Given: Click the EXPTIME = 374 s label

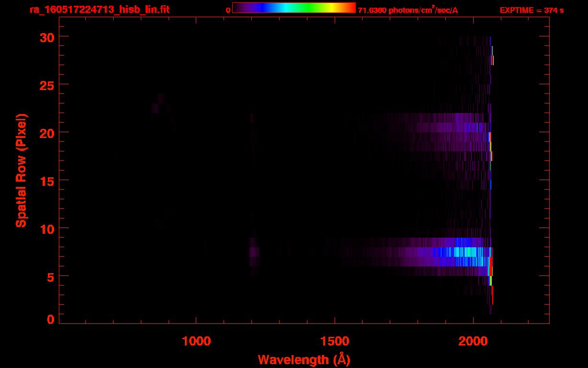Looking at the screenshot, I should 531,10.
